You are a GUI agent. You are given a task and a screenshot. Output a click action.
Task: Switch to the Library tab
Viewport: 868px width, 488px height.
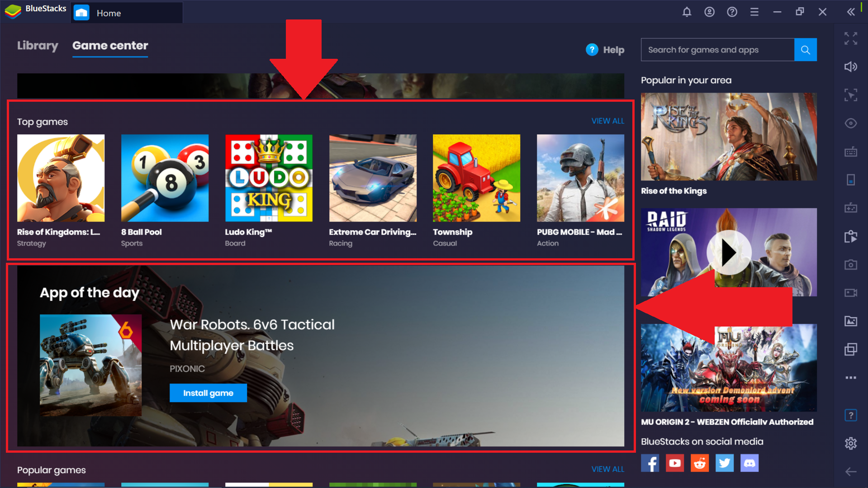[38, 46]
